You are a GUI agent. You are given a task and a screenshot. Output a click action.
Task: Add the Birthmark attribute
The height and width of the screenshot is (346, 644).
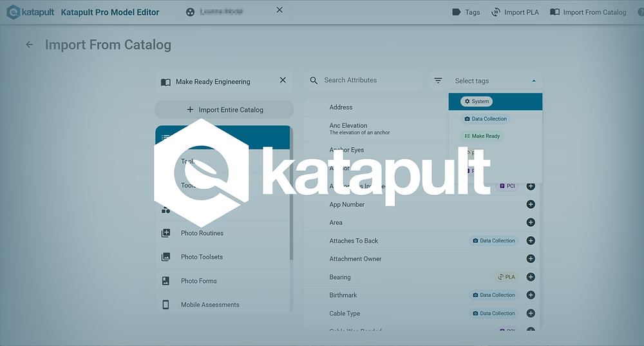(531, 295)
